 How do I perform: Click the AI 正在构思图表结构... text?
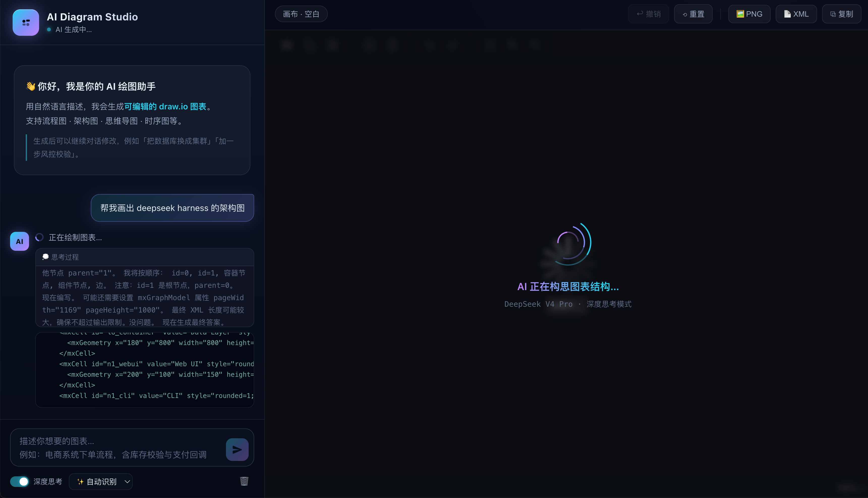click(568, 287)
